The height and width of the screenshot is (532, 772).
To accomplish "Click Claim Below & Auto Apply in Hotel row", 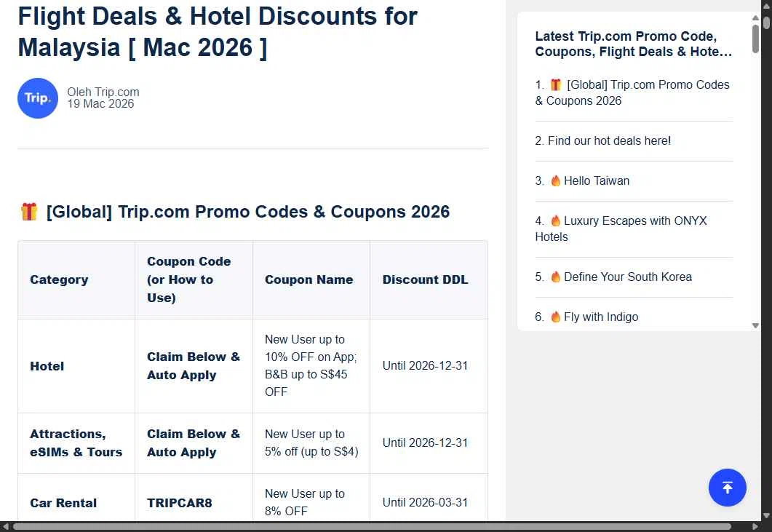I will pos(194,366).
